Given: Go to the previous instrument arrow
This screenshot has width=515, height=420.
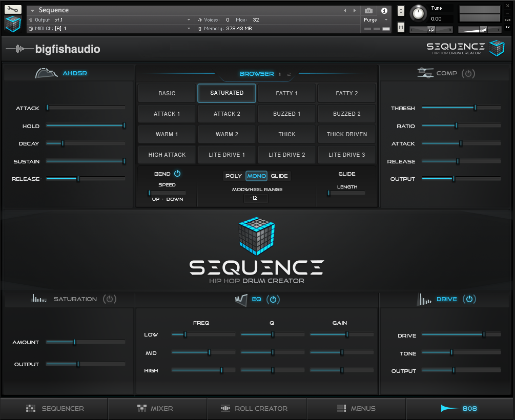Looking at the screenshot, I should pos(345,11).
